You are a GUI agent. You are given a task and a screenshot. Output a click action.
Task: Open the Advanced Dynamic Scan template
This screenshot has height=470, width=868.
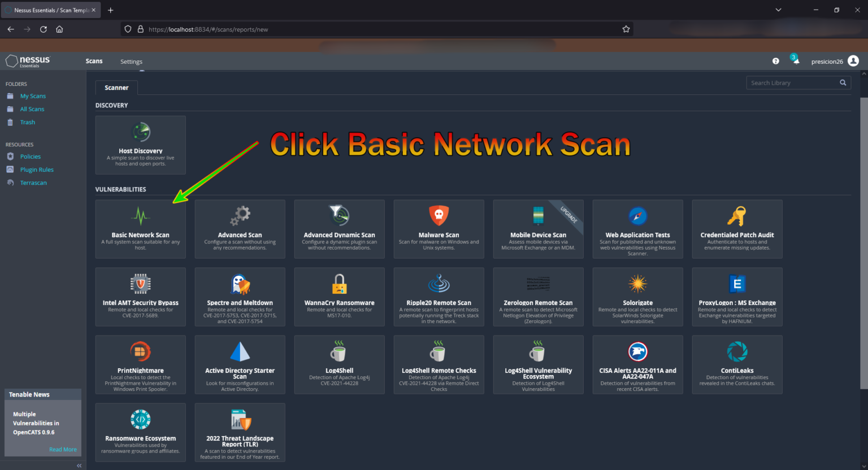(x=339, y=229)
